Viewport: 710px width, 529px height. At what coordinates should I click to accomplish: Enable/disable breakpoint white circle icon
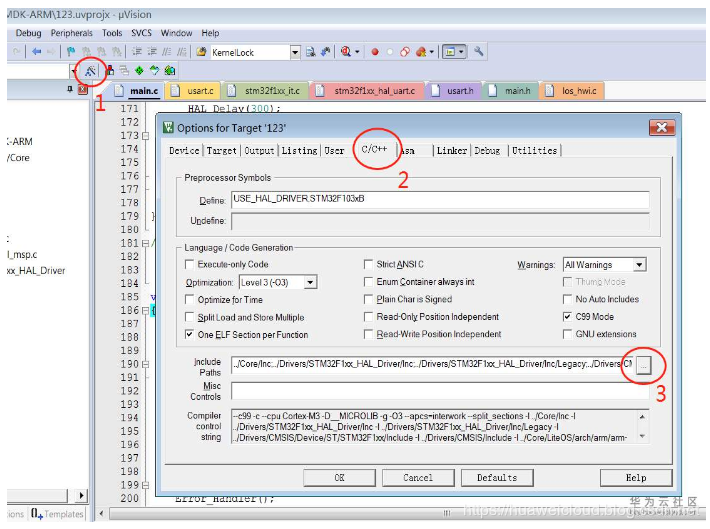[389, 52]
